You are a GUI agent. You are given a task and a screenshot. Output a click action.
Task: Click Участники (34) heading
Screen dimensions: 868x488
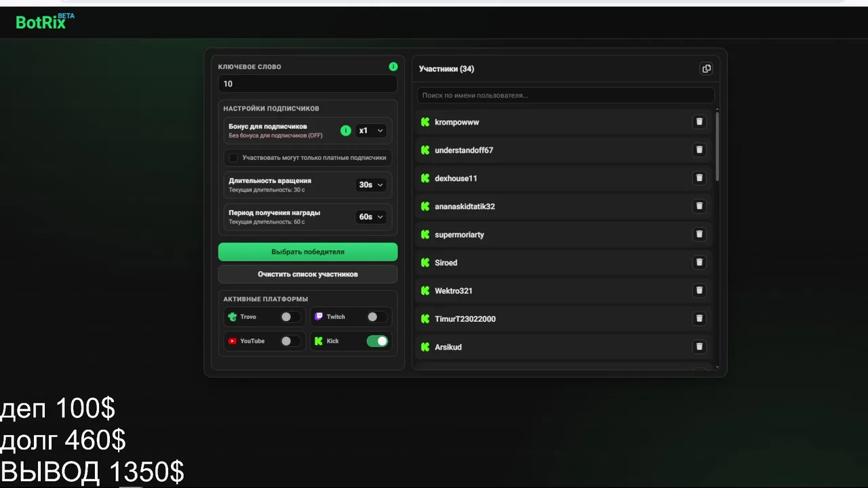(x=446, y=68)
